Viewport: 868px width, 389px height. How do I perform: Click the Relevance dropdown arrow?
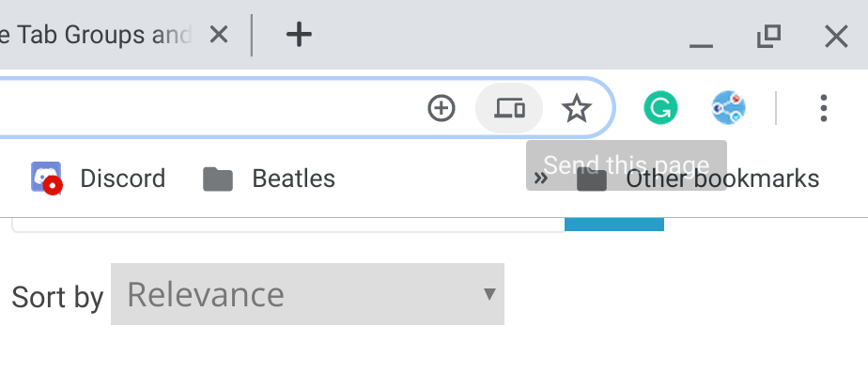coord(489,293)
